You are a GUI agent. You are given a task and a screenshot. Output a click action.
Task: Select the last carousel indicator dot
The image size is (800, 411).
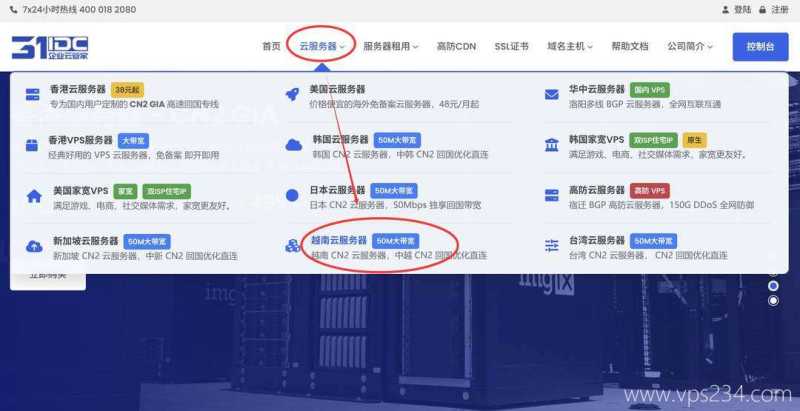773,300
